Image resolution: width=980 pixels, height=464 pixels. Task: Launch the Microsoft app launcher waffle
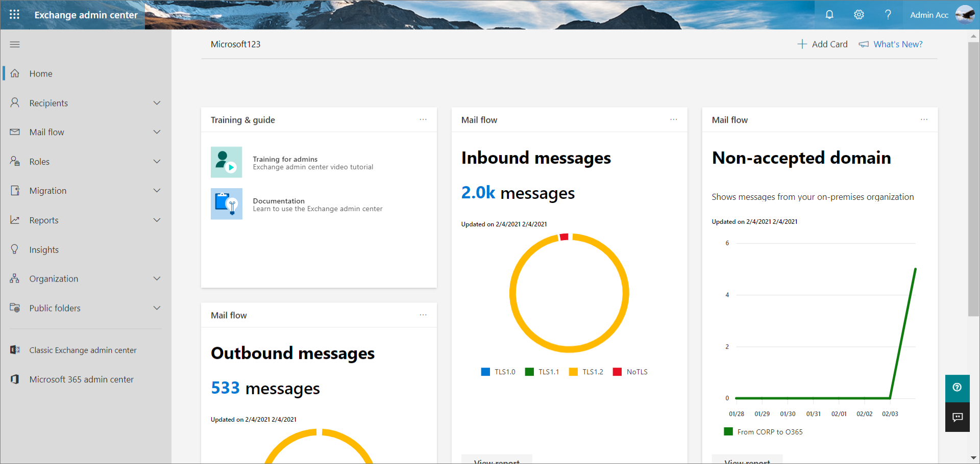pos(14,15)
